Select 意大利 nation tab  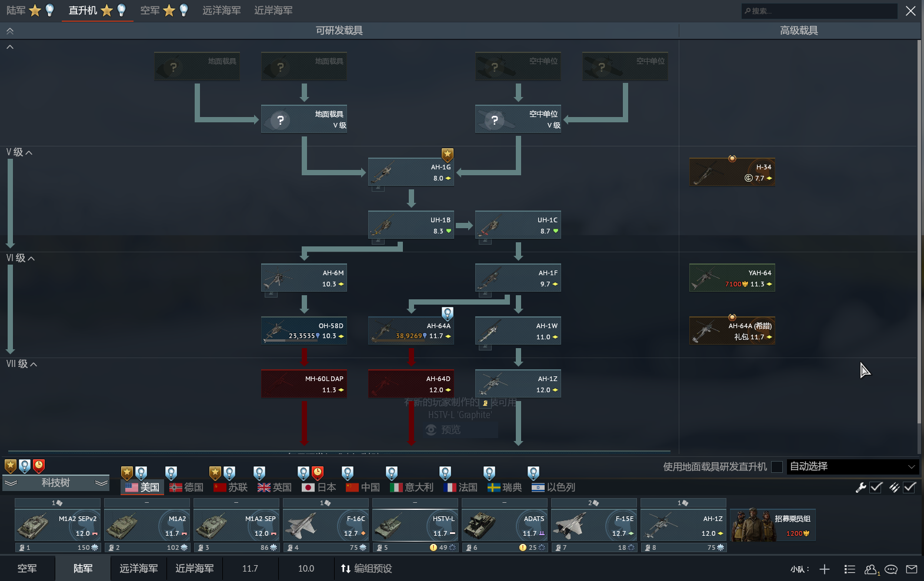[412, 487]
